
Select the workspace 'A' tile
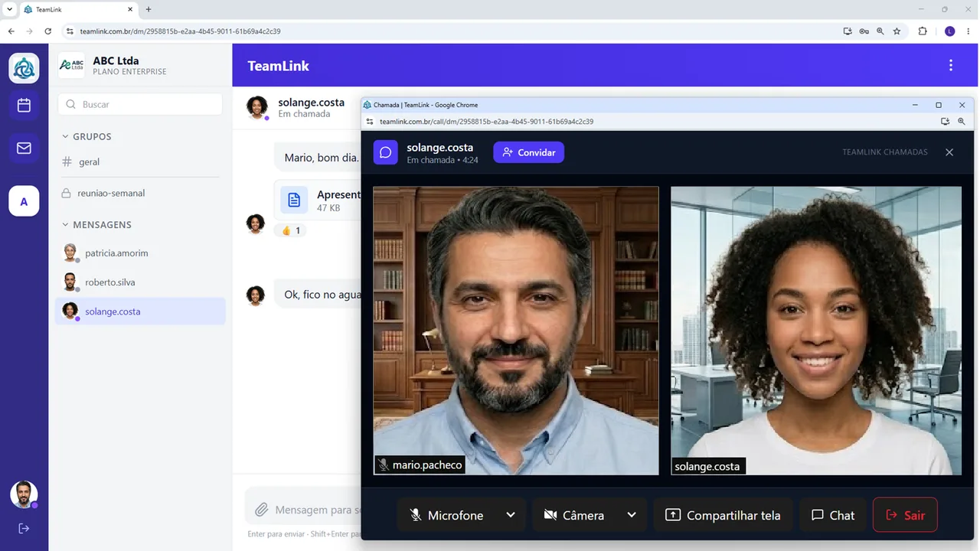pyautogui.click(x=24, y=201)
